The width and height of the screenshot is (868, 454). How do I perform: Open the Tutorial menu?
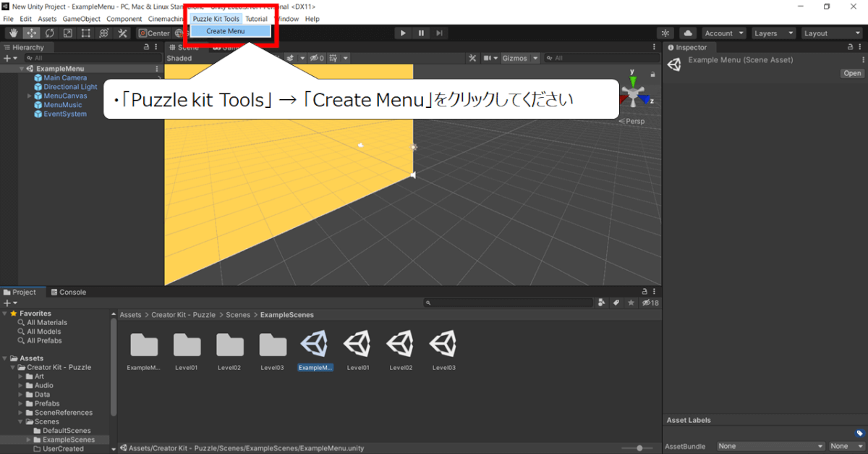point(256,19)
